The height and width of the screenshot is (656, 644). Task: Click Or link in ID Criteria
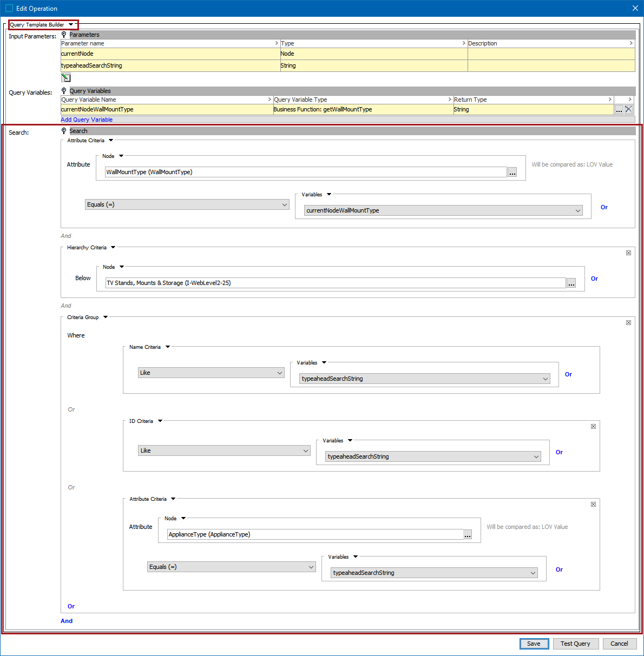pos(559,452)
